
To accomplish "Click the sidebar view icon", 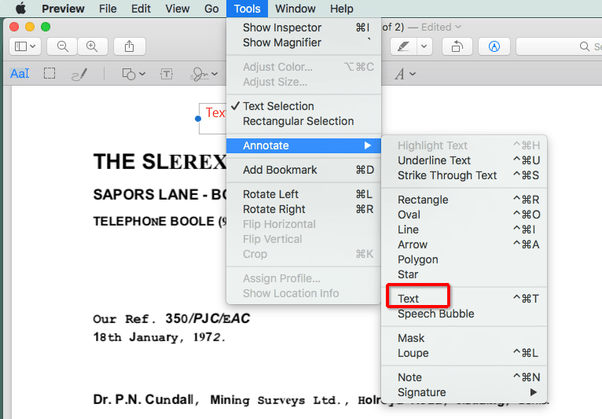I will (x=20, y=46).
